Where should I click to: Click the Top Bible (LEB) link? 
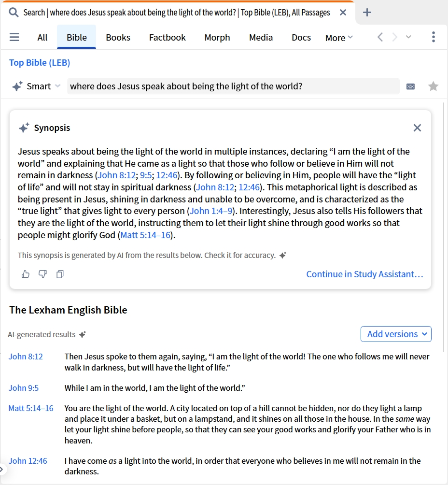[x=40, y=62]
